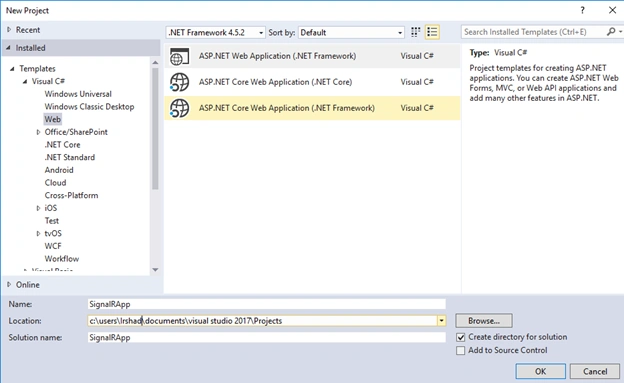Switch to small icons view
The image size is (624, 383).
(415, 32)
